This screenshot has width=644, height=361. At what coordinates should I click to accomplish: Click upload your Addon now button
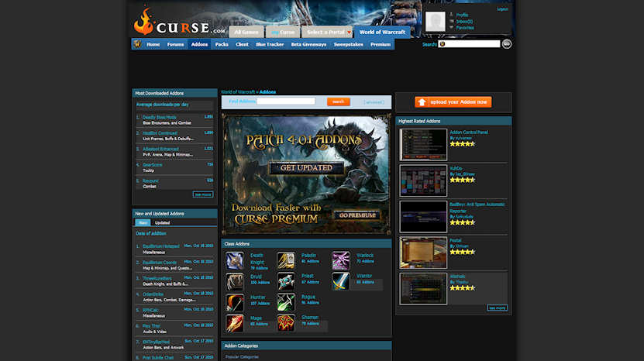(453, 101)
